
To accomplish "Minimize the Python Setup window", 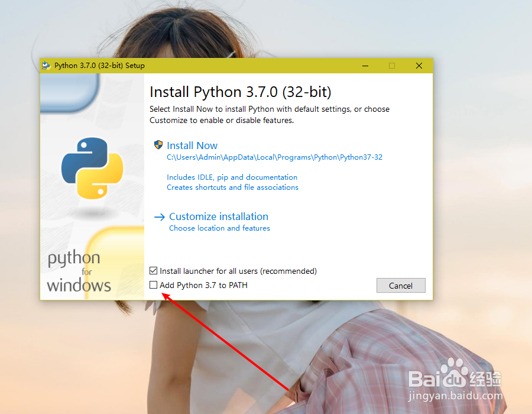I will [365, 66].
